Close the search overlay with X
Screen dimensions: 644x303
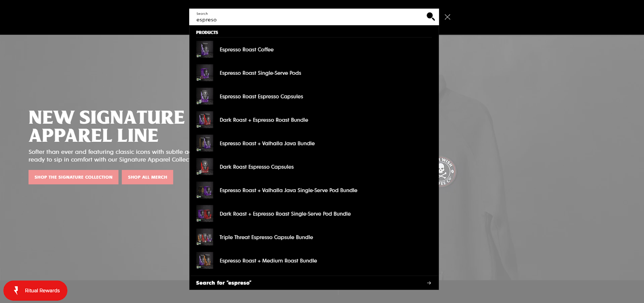tap(447, 17)
